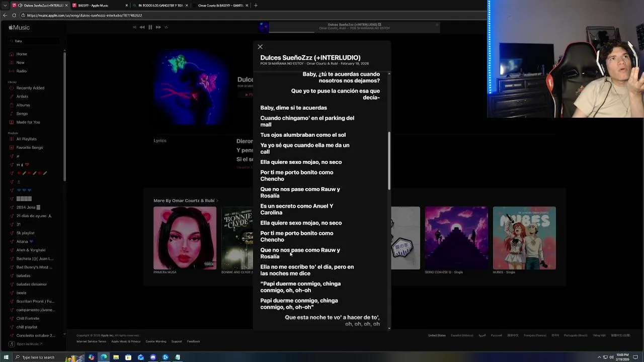The image size is (644, 362).
Task: Open Songs library section
Action: tap(22, 114)
